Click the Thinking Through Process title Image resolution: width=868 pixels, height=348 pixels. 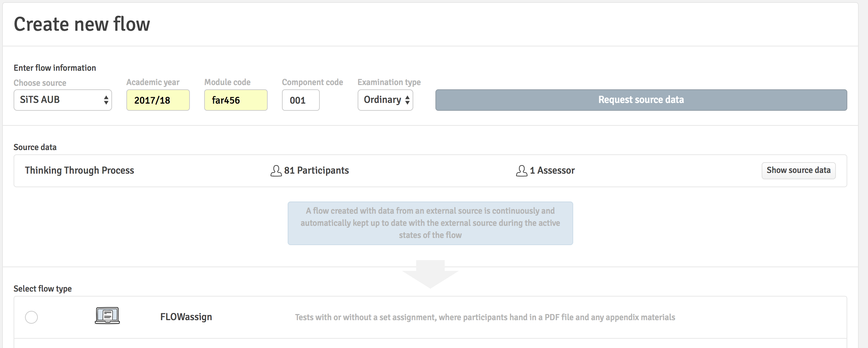[x=79, y=170]
